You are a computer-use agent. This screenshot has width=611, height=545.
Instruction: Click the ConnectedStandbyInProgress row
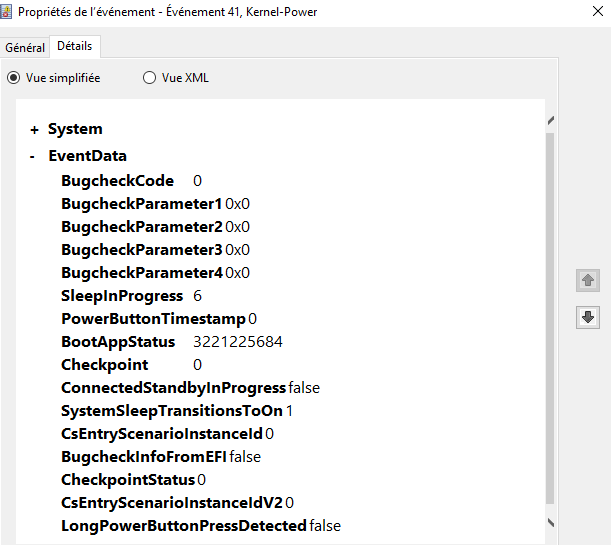(x=191, y=388)
